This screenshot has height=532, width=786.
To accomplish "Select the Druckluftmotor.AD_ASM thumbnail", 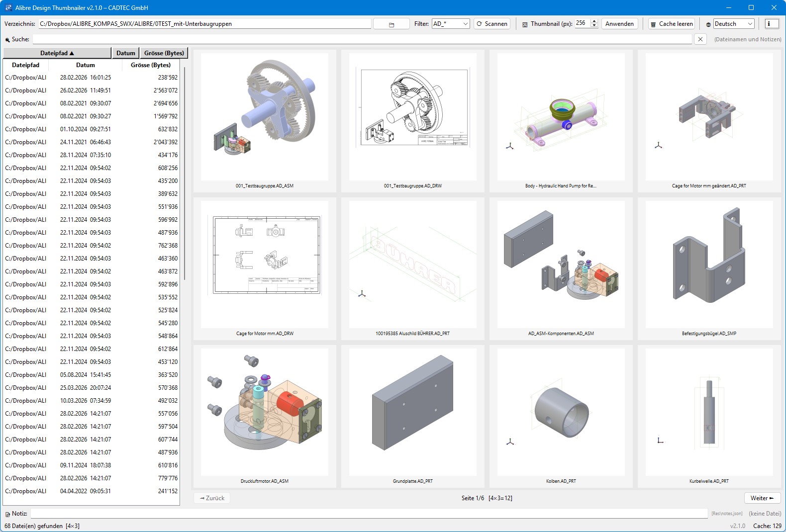I will [264, 413].
